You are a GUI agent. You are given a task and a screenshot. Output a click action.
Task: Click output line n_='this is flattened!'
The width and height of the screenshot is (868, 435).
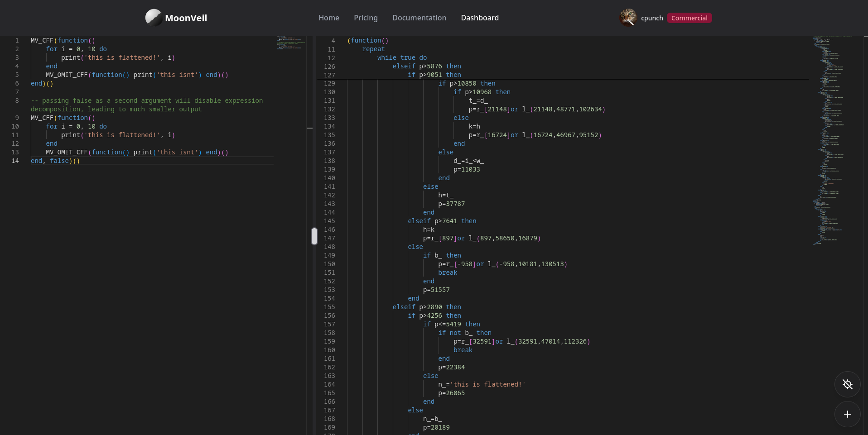pos(482,384)
